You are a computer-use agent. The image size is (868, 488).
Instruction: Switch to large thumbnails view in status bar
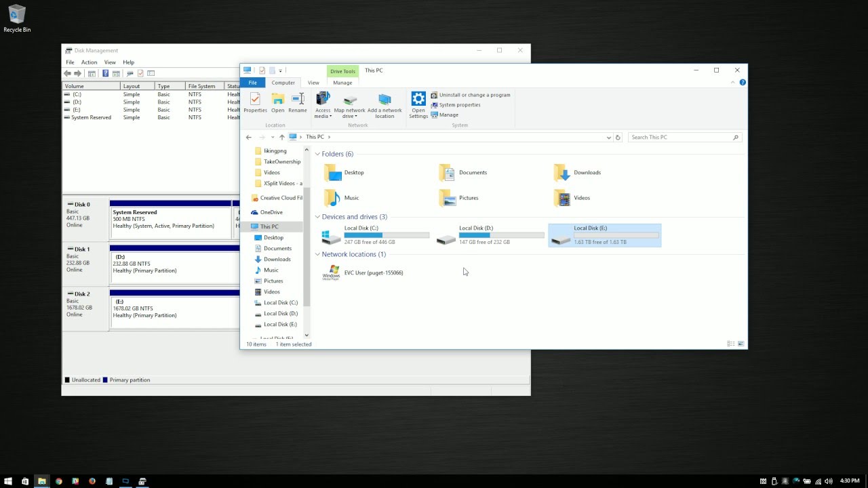741,344
